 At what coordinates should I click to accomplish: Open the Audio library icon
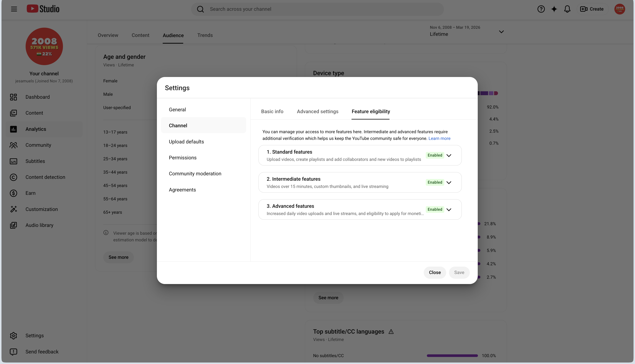point(14,225)
